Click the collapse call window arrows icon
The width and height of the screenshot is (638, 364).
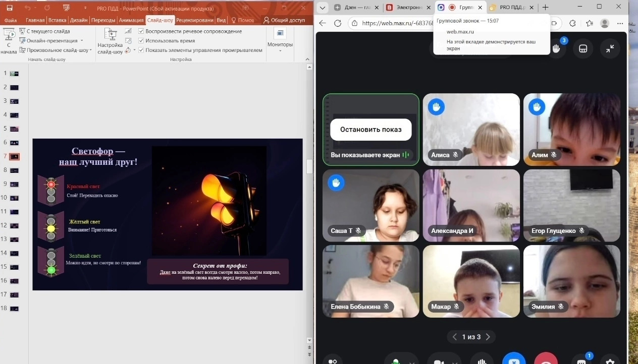(610, 49)
